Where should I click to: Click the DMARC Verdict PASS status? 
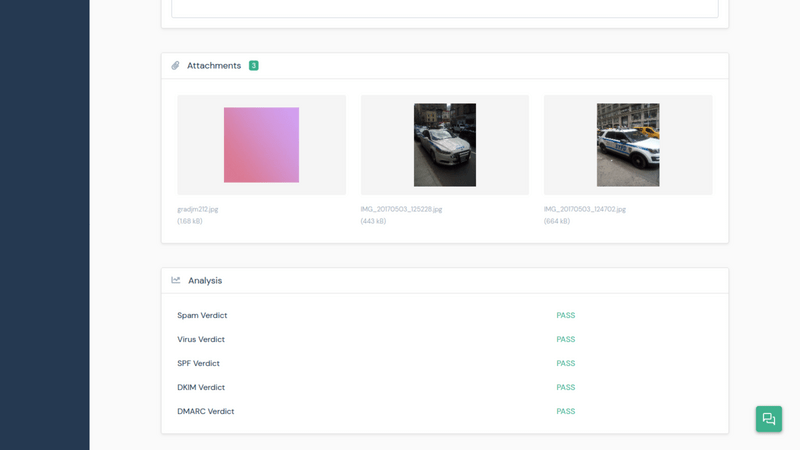tap(566, 411)
